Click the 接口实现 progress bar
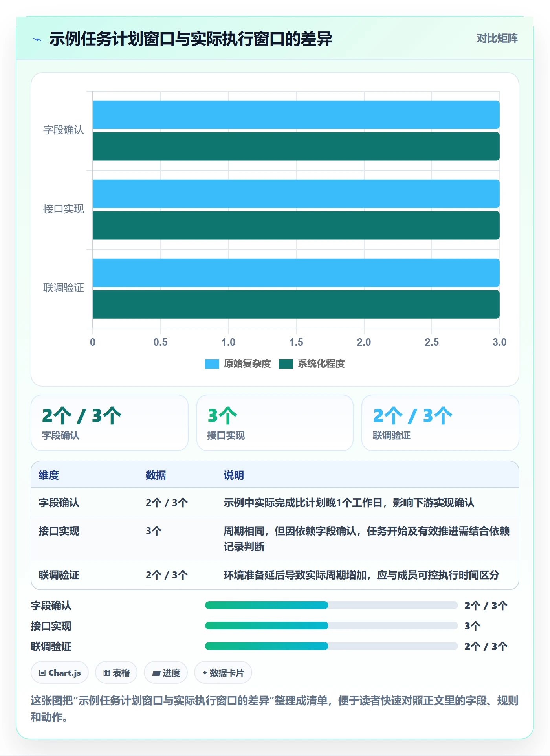Screen dimensions: 550x756 click(331, 626)
